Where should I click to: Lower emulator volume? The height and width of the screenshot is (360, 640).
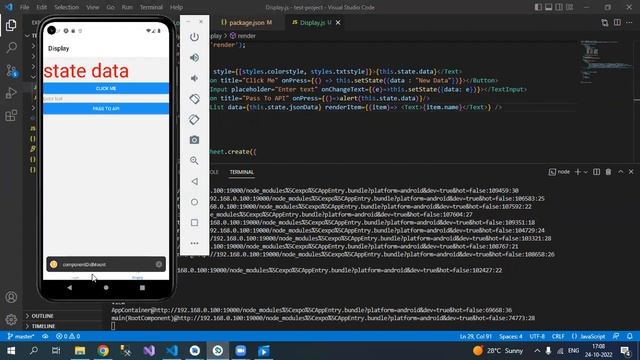pos(194,78)
